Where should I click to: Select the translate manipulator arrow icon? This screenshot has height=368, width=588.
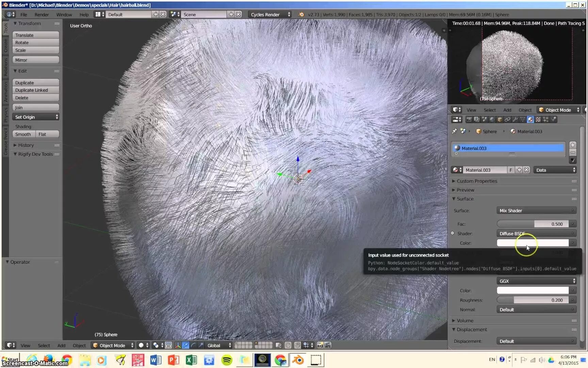[x=185, y=345]
